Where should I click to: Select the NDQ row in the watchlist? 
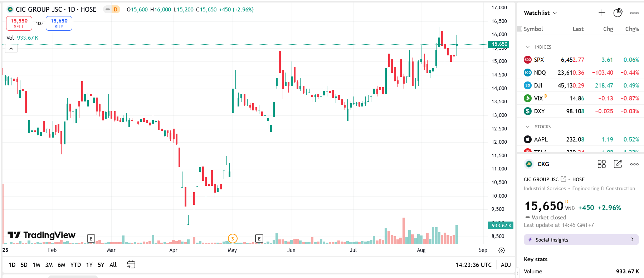pos(580,73)
